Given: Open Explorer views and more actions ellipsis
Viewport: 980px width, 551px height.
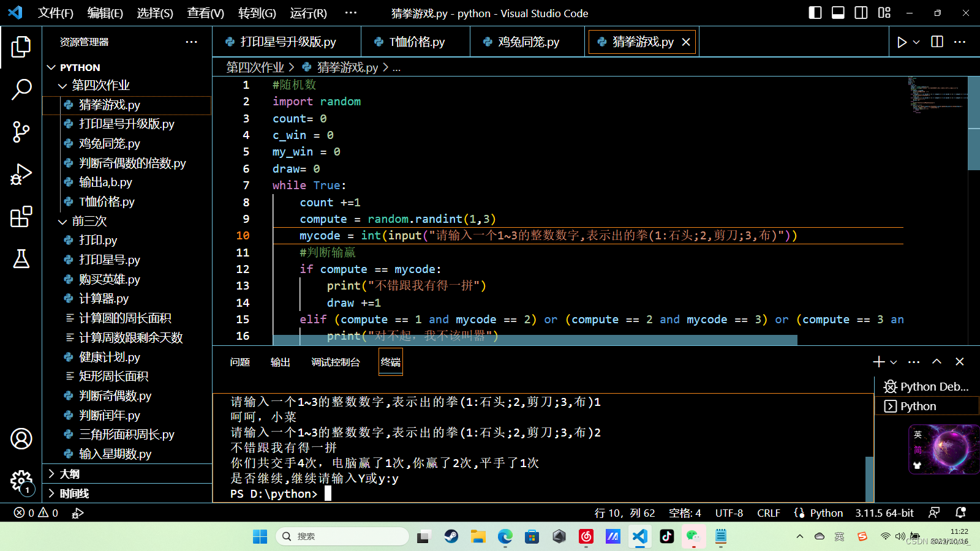Looking at the screenshot, I should pos(191,42).
